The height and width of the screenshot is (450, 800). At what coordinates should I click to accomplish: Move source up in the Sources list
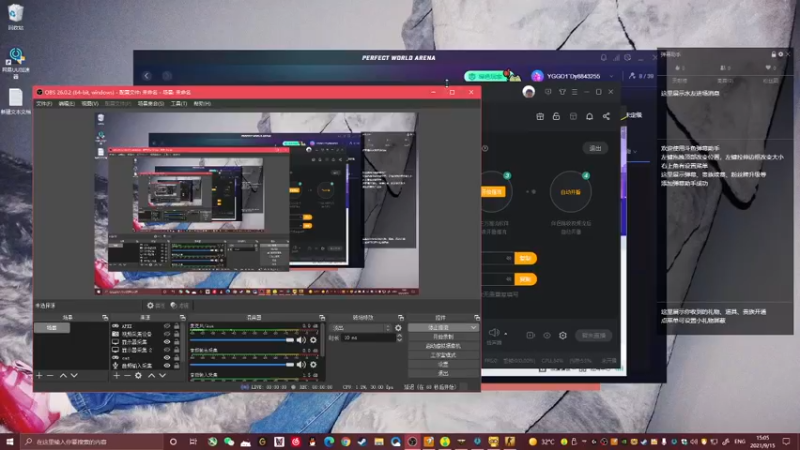152,376
